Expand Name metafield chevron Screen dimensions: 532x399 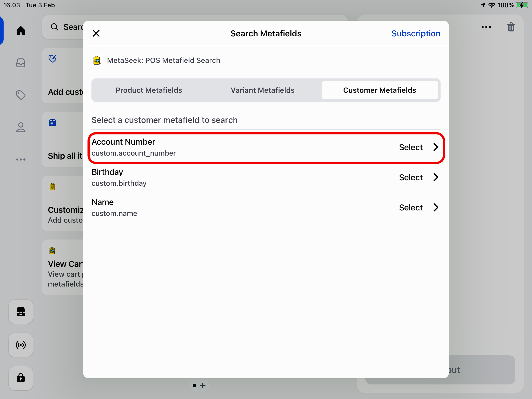(436, 208)
